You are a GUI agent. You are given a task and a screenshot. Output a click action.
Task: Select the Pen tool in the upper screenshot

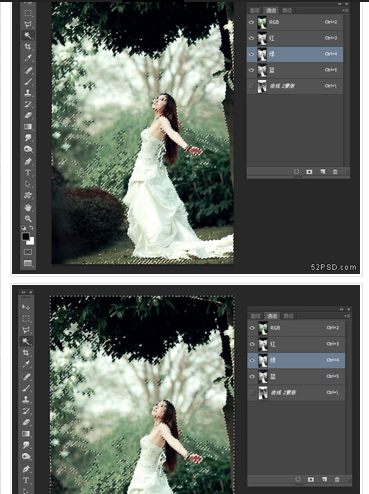[28, 162]
